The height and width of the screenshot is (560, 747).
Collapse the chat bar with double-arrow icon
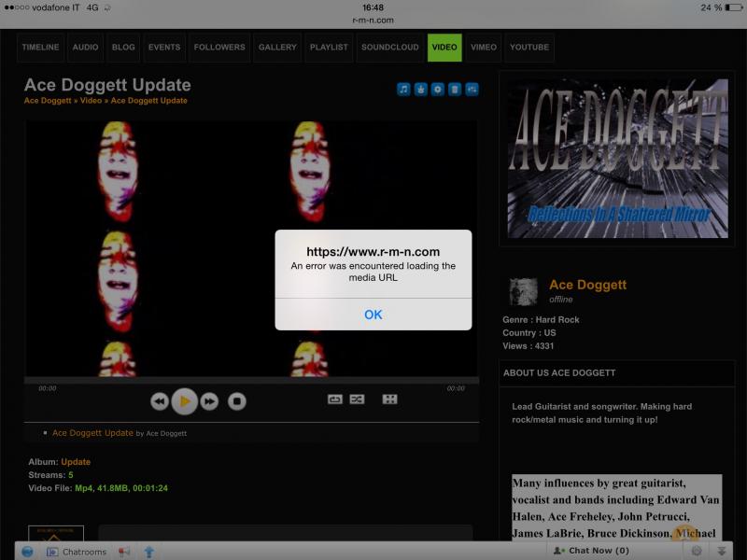coord(721,551)
